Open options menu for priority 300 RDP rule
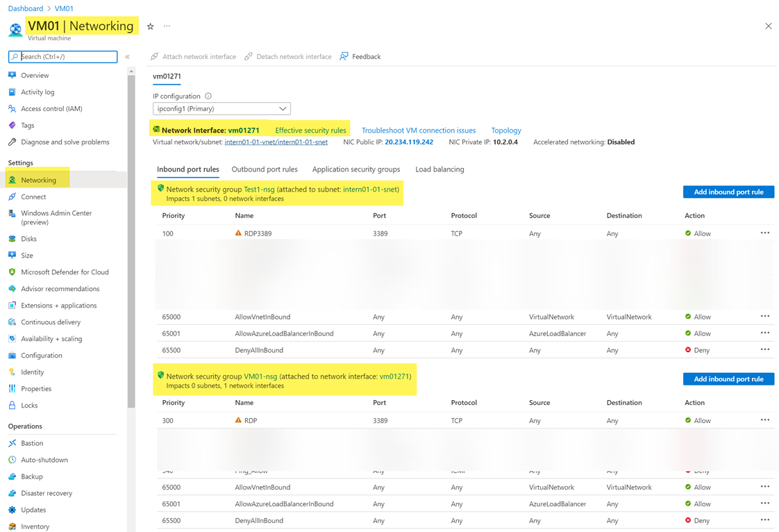779x532 pixels. tap(764, 419)
